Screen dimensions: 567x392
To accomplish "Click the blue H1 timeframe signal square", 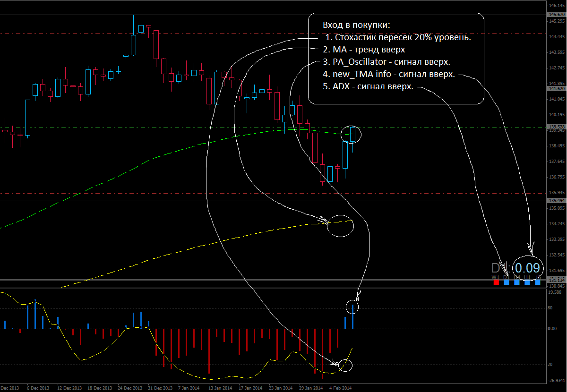I will point(527,282).
